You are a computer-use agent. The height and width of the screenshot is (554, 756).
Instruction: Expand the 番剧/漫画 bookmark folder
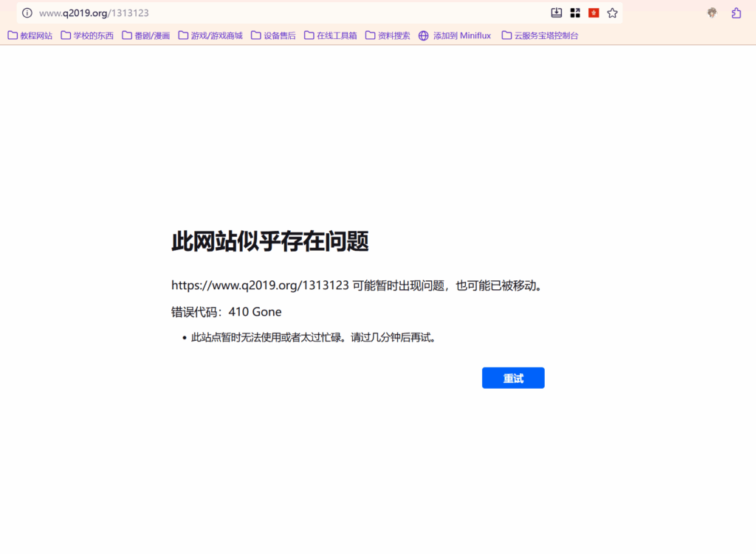pos(146,35)
